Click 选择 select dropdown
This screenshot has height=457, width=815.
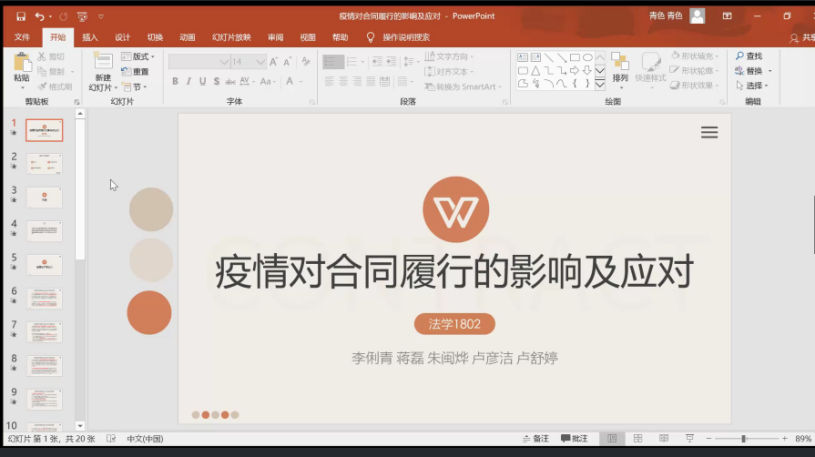tap(752, 85)
